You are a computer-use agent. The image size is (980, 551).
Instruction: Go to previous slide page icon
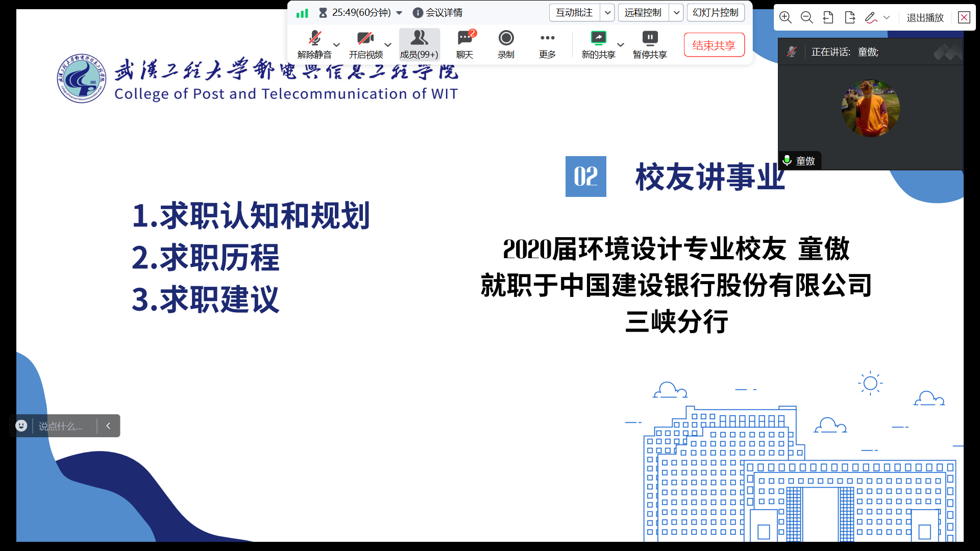point(828,17)
